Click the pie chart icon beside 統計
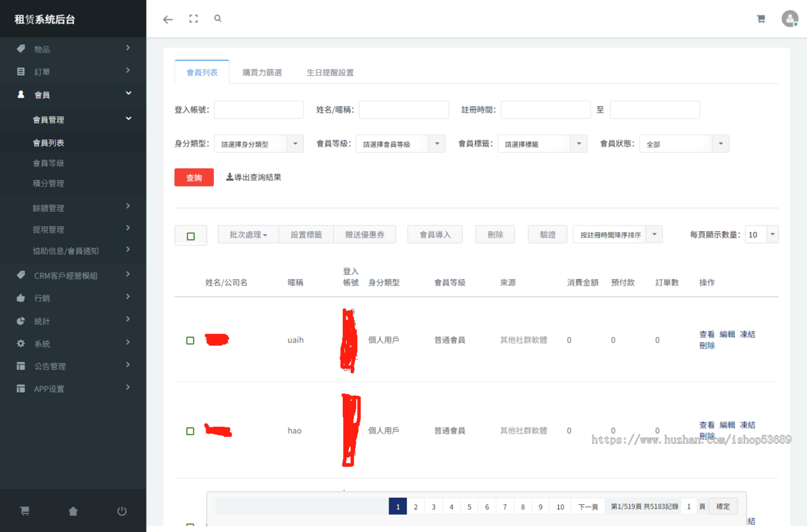807x532 pixels. (x=21, y=321)
